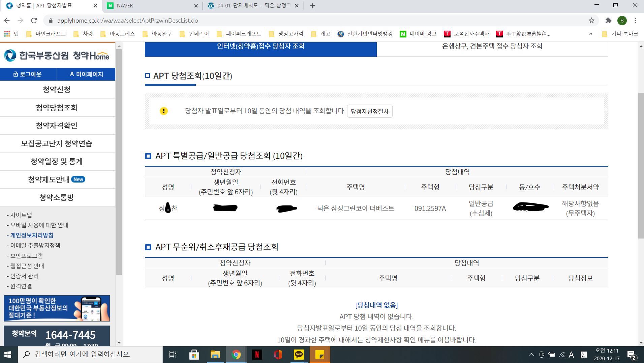This screenshot has height=363, width=644.
Task: Open Netflix from the taskbar
Action: (x=257, y=355)
